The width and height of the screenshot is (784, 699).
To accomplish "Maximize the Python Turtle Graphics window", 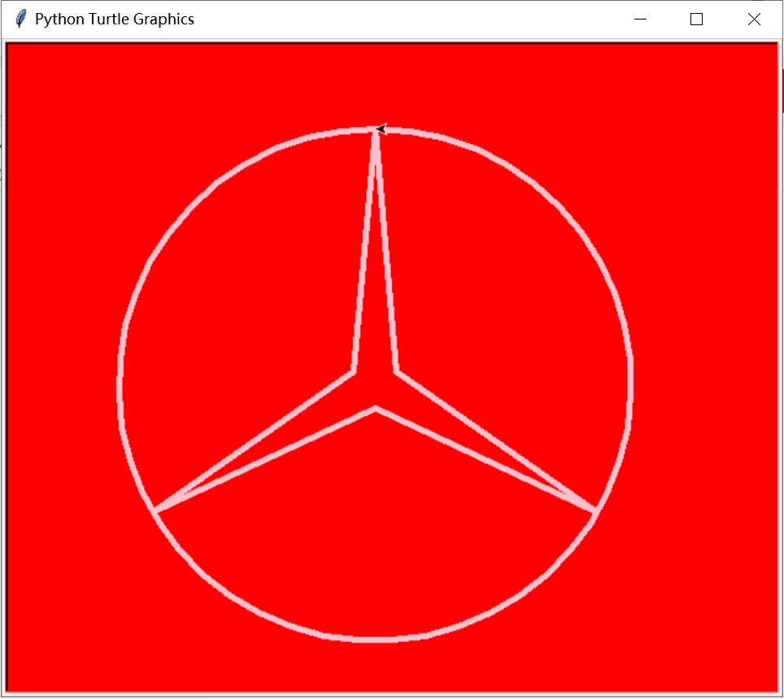I will [696, 19].
